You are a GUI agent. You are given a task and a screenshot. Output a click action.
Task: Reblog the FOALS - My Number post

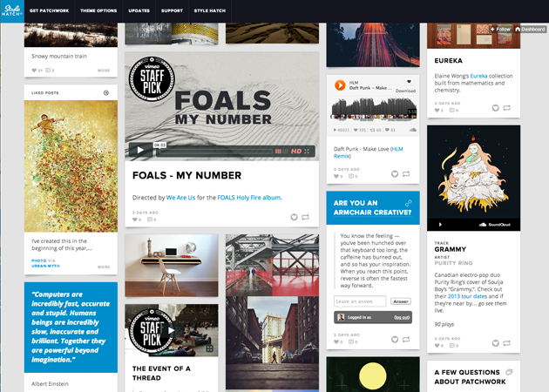coord(305,217)
